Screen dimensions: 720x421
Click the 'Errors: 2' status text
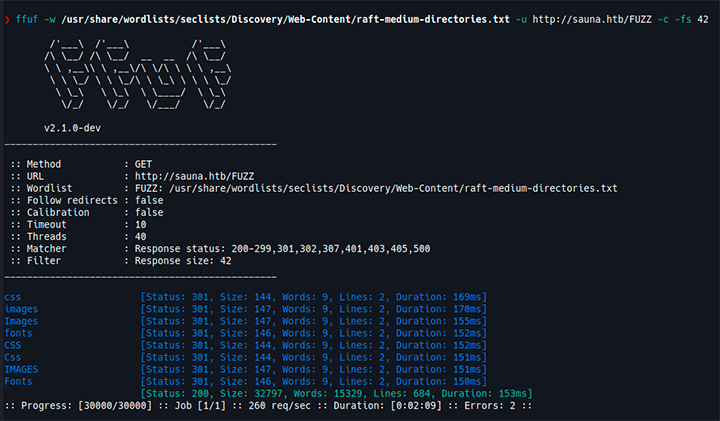(x=489, y=406)
